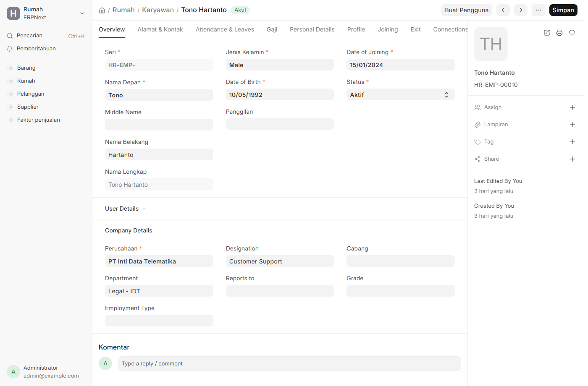Click the comment author avatar A
Viewport: 588px width, 386px height.
coord(105,363)
